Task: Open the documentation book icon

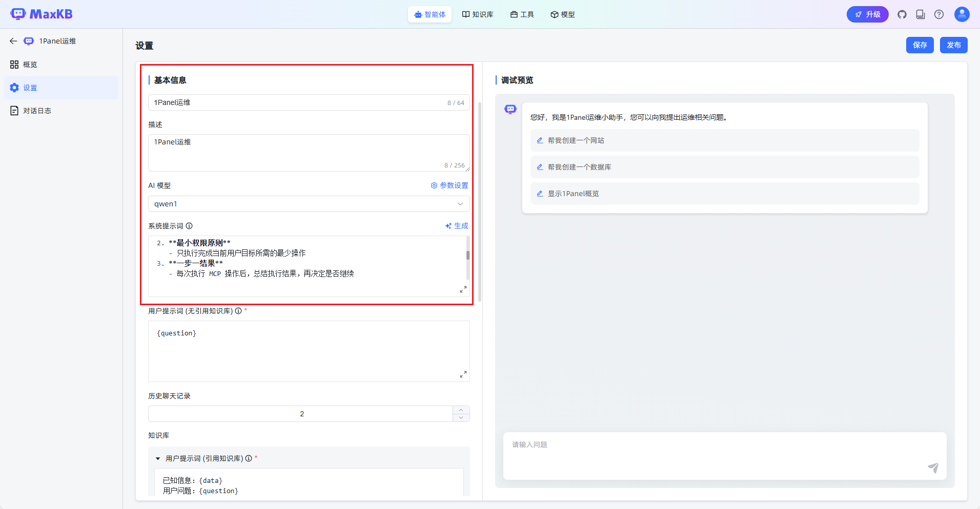Action: pyautogui.click(x=921, y=14)
